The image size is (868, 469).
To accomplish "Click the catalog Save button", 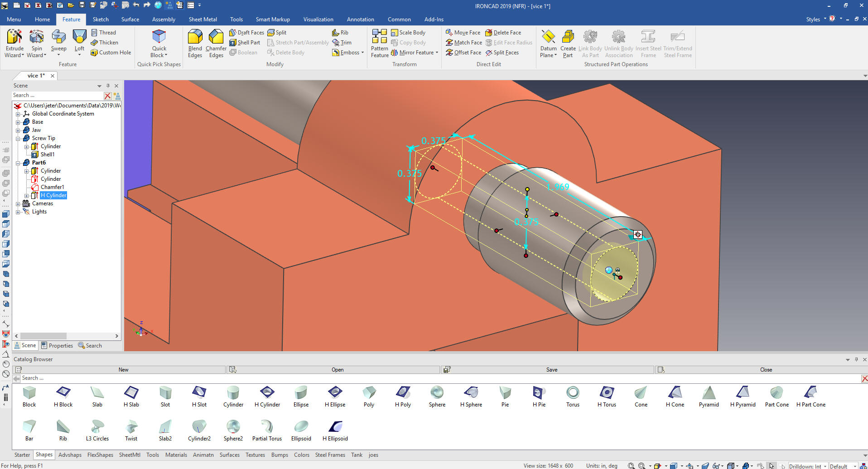I will click(551, 370).
